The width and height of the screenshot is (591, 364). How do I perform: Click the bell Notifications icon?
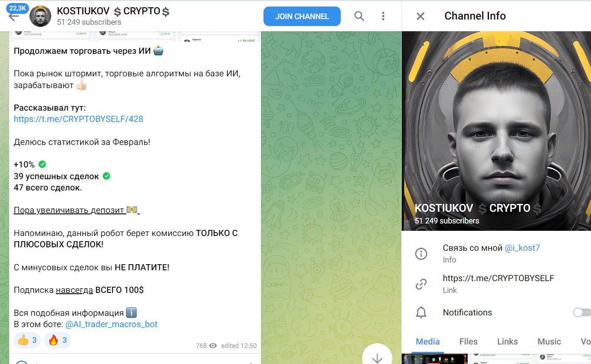click(421, 312)
